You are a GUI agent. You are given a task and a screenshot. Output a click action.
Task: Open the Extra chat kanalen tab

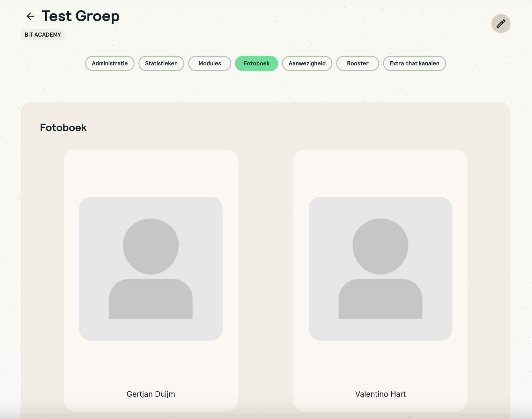click(414, 63)
